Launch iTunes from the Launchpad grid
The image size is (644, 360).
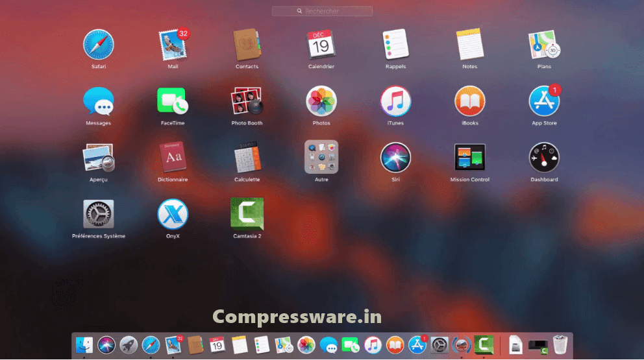click(395, 101)
